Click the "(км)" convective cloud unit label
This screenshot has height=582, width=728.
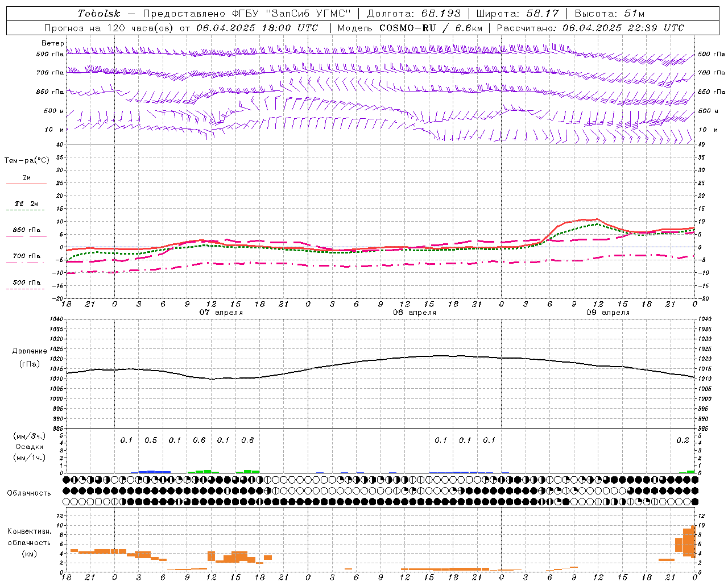pos(29,554)
